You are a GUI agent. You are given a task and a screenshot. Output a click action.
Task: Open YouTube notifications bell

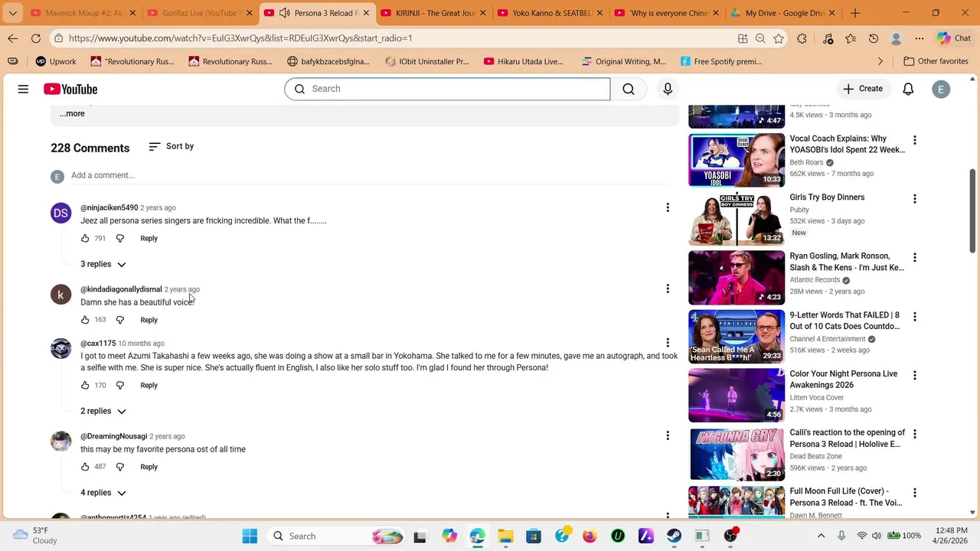[x=908, y=89]
